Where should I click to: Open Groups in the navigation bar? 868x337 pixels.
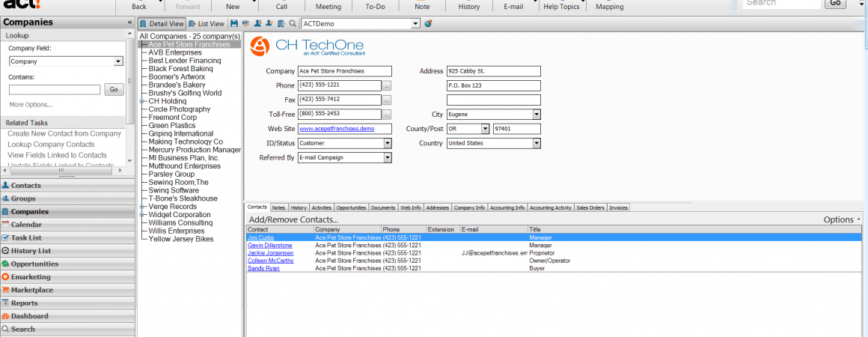pos(67,198)
